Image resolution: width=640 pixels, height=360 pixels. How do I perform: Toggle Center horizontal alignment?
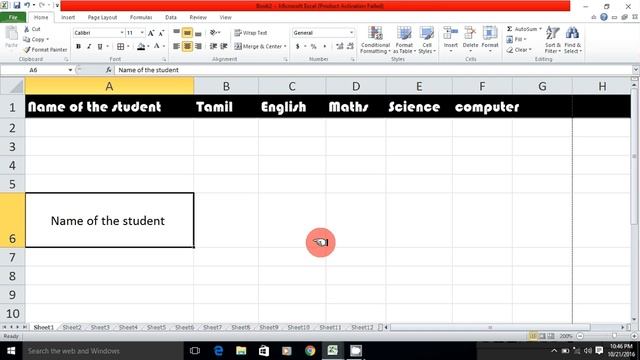point(187,47)
